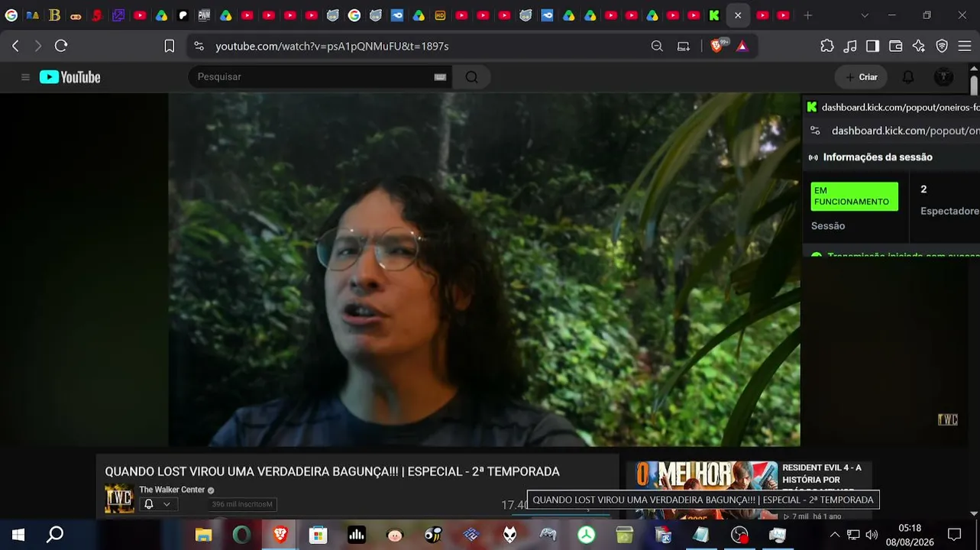Click the Kick popout site settings icon
This screenshot has width=980, height=550.
815,131
